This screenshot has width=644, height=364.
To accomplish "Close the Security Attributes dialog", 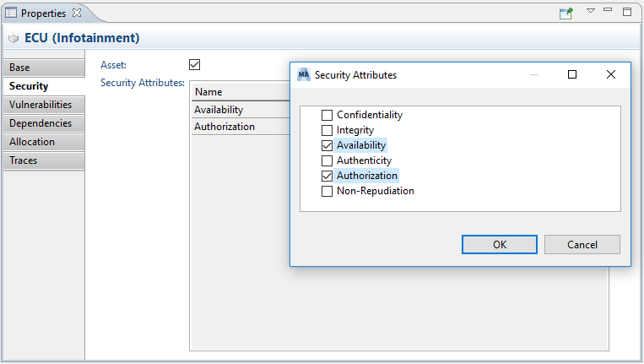I will (611, 74).
